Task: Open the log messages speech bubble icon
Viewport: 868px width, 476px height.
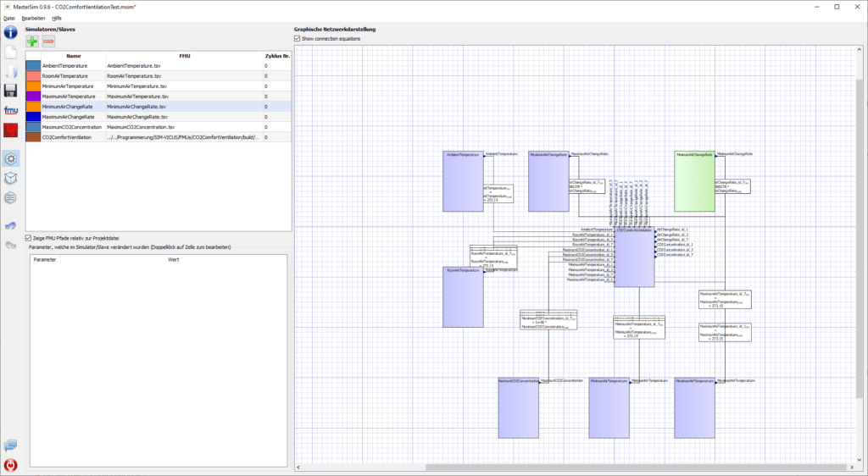Action: coord(10,446)
